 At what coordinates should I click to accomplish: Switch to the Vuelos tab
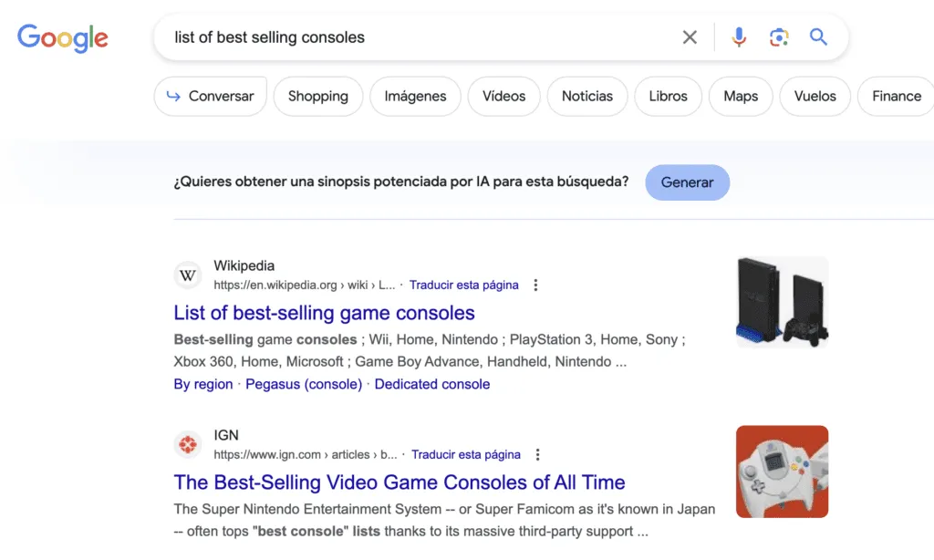(815, 96)
